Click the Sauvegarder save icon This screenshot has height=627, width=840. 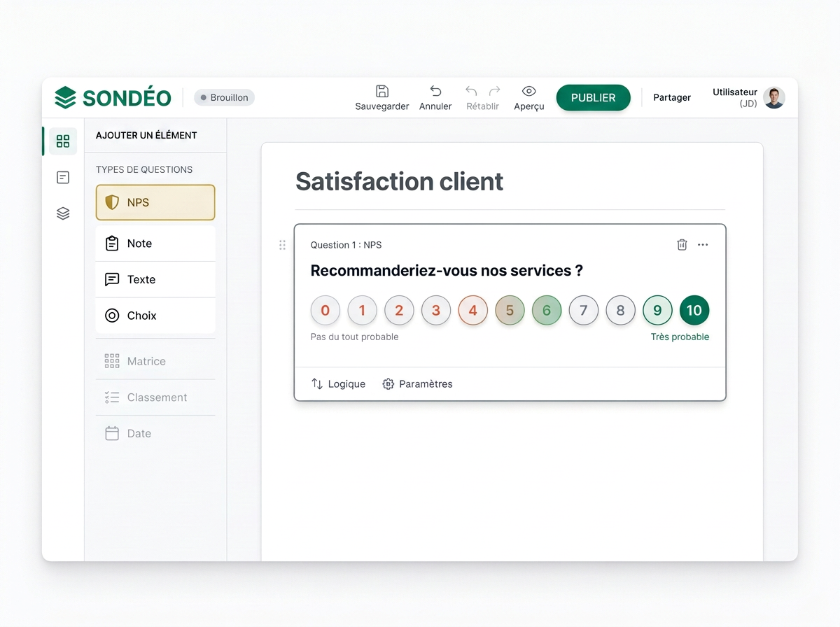coord(382,91)
